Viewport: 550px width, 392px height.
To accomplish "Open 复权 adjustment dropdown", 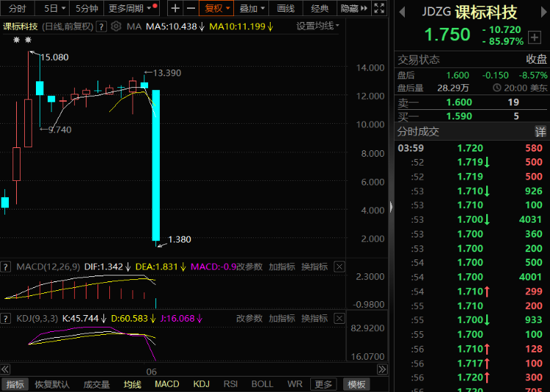I will click(x=216, y=8).
